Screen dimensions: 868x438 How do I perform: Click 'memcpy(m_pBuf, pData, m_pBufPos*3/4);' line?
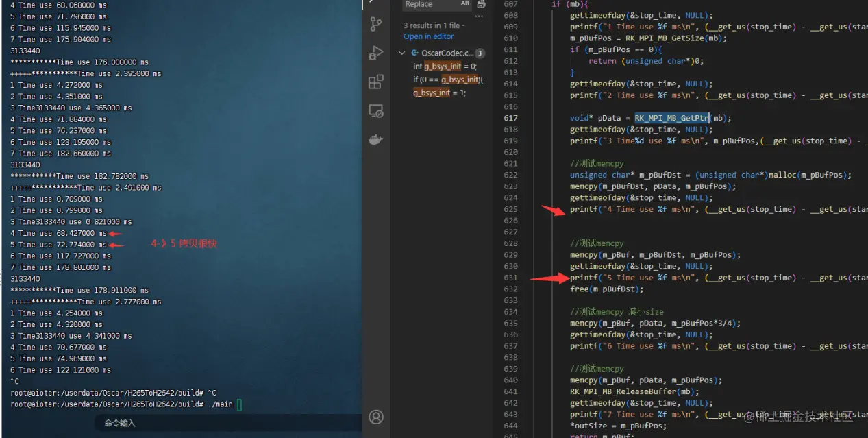pos(655,324)
